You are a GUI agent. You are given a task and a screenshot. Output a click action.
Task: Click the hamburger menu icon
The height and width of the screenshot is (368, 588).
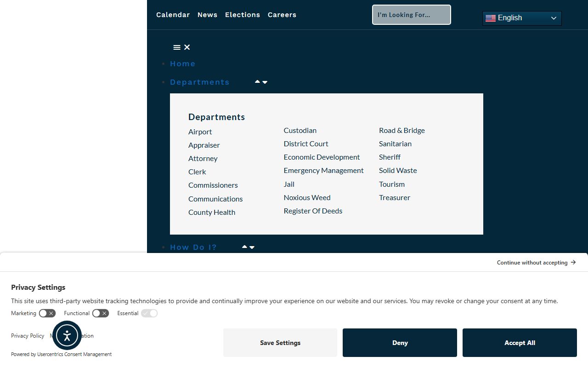(x=177, y=47)
